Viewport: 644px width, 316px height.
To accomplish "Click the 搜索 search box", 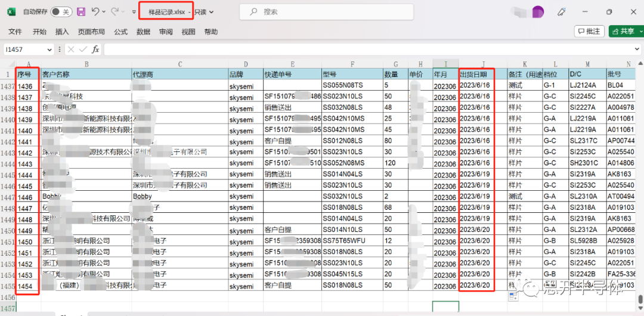I will [327, 12].
